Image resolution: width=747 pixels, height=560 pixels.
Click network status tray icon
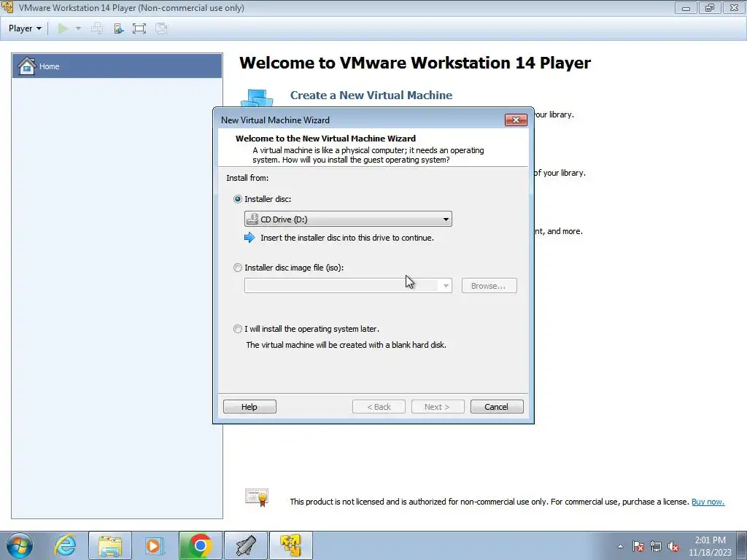(x=656, y=546)
